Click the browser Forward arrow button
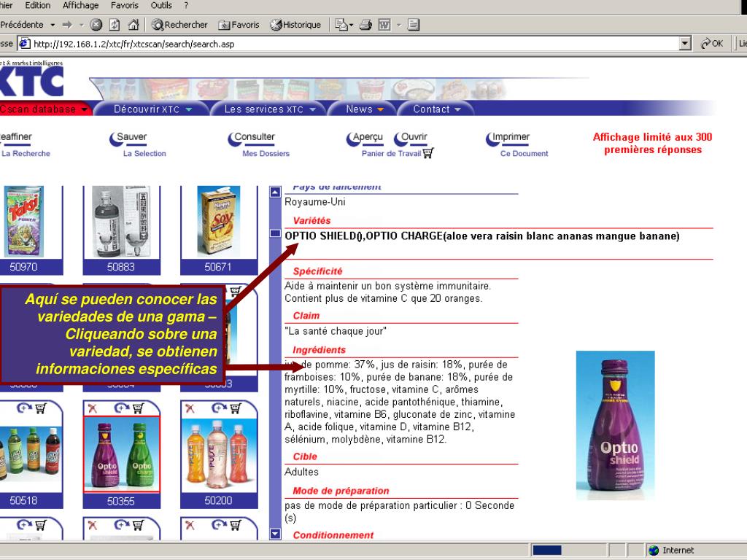Viewport: 747px width, 560px height. tap(66, 25)
